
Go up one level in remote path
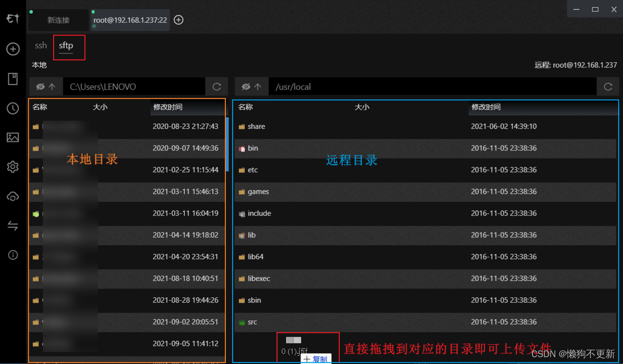click(257, 87)
